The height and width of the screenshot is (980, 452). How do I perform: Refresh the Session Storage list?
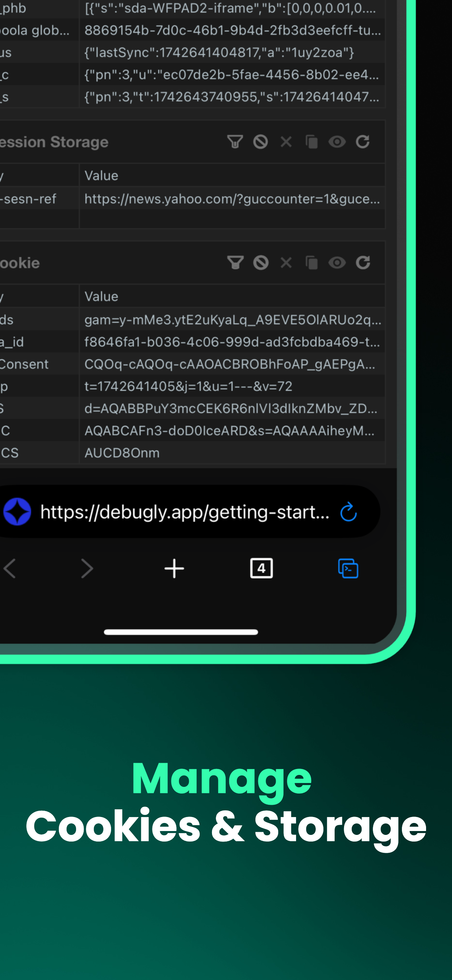(363, 142)
